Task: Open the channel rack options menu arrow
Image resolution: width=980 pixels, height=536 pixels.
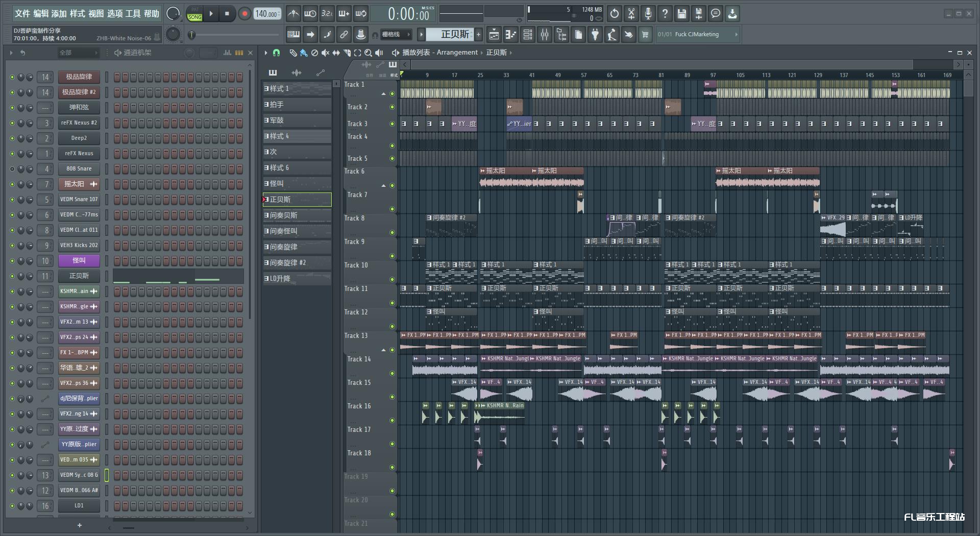Action: click(11, 53)
